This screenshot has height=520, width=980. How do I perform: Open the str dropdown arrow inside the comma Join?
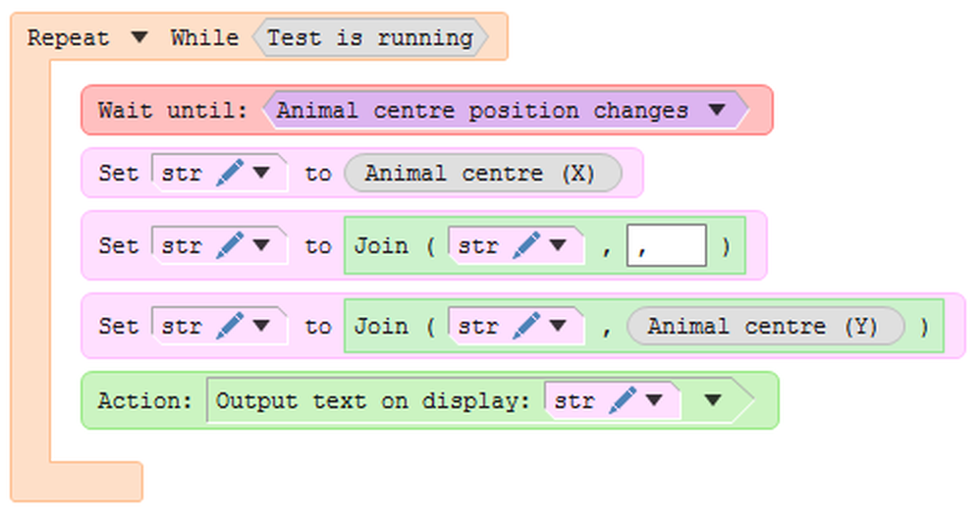(x=558, y=245)
